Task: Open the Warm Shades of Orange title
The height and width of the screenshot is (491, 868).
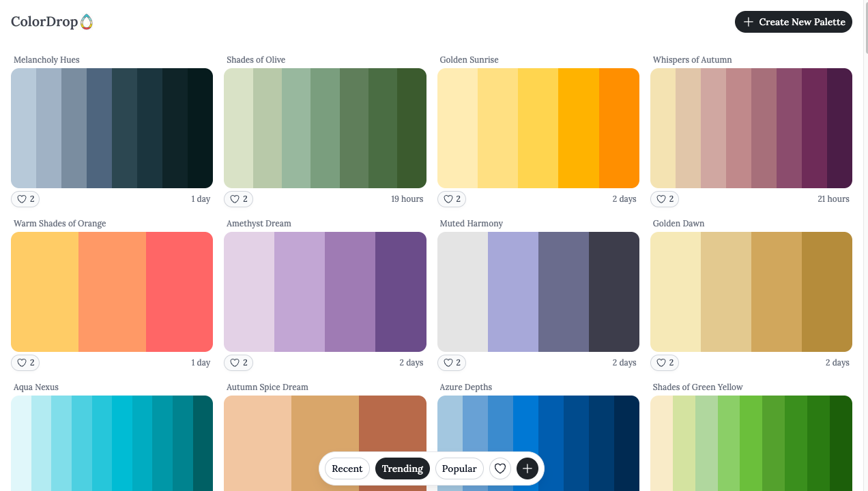Action: coord(60,224)
